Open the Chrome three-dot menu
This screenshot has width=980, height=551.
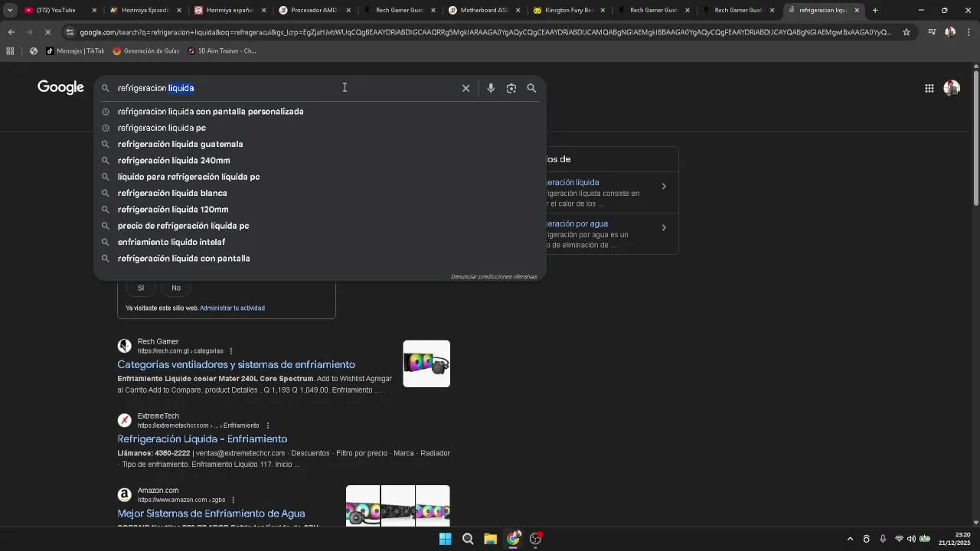(x=969, y=32)
